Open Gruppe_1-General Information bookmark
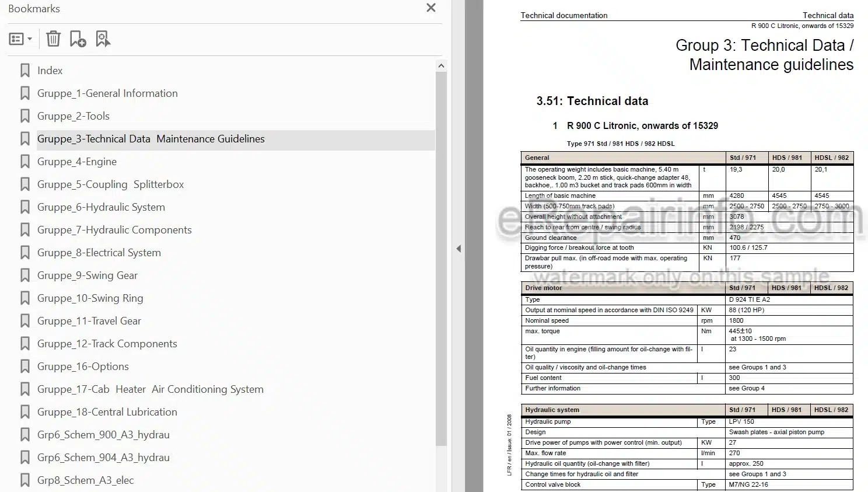 tap(107, 93)
